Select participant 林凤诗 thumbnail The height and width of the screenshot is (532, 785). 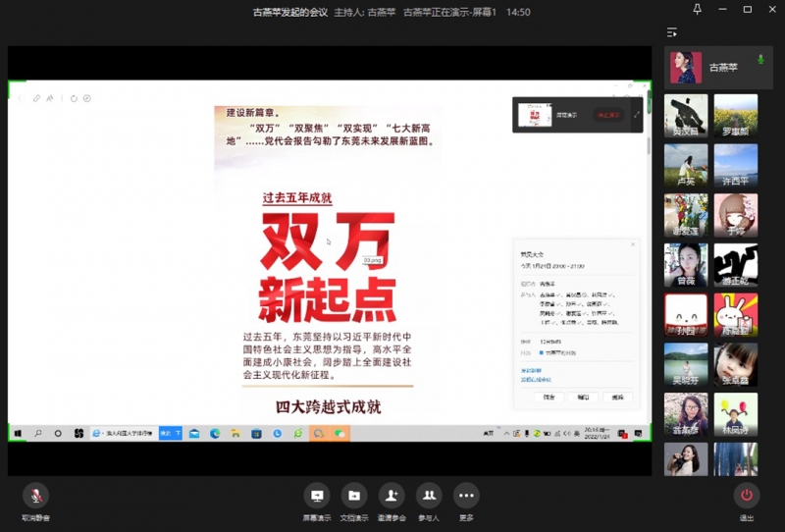[x=735, y=414]
